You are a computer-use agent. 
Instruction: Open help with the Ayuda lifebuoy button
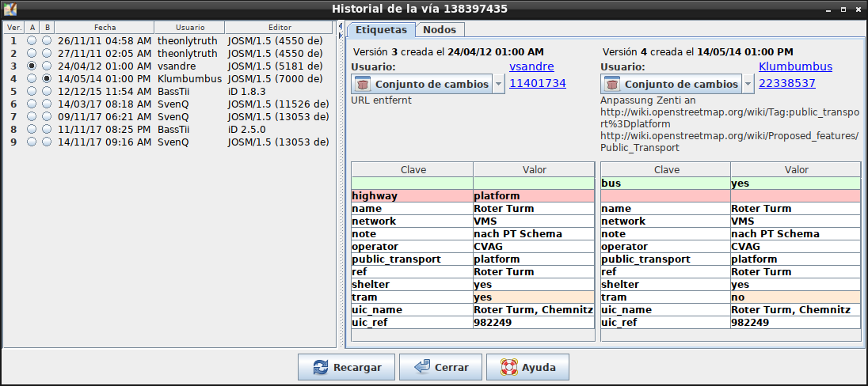tap(527, 367)
